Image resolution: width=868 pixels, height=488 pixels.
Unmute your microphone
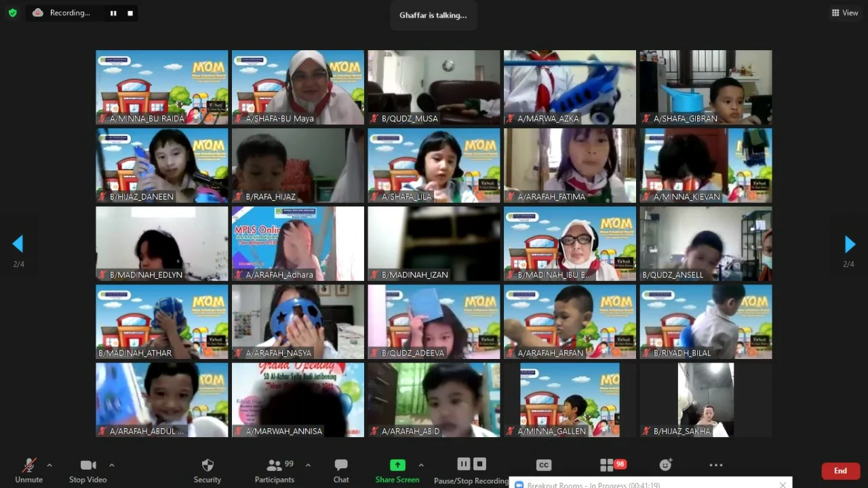[28, 465]
